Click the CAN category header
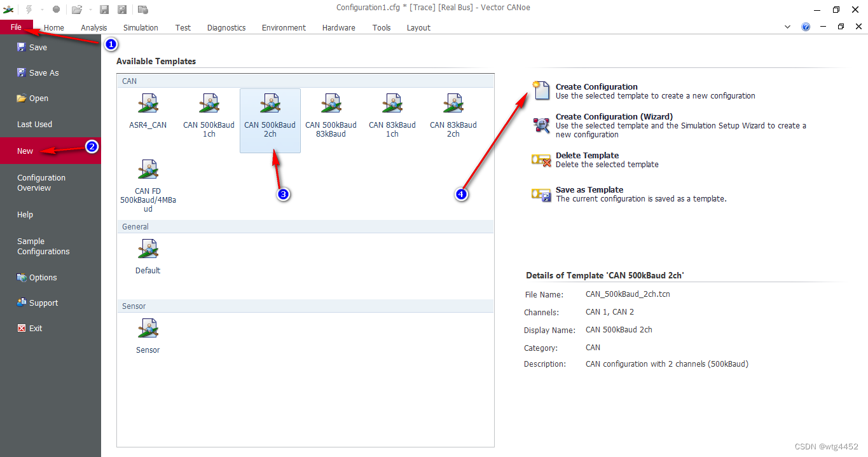868x457 pixels. click(x=305, y=81)
